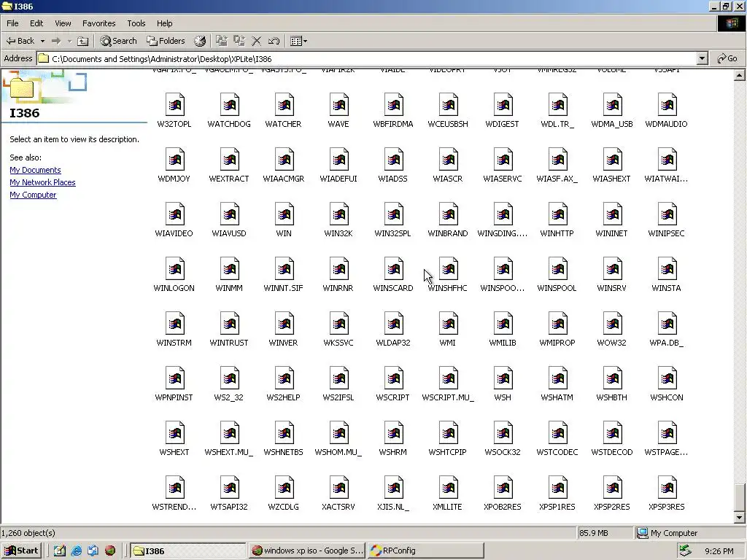Select the WAVE file icon

[338, 104]
